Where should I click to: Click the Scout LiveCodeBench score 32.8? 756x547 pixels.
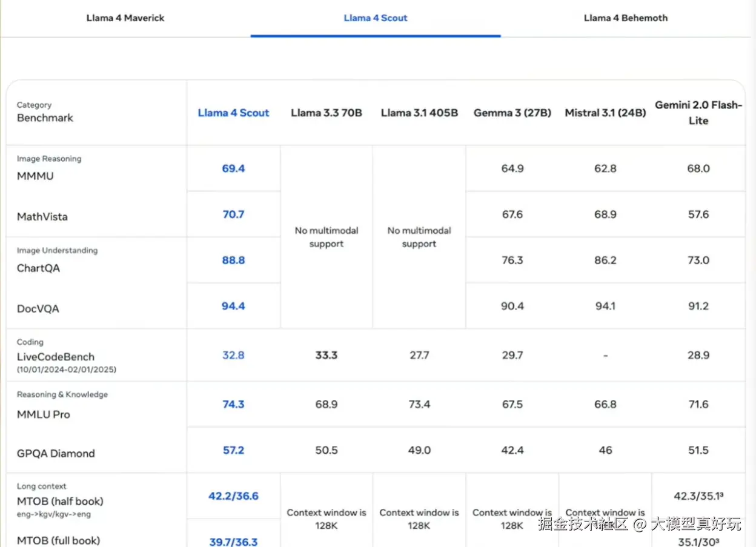point(233,355)
